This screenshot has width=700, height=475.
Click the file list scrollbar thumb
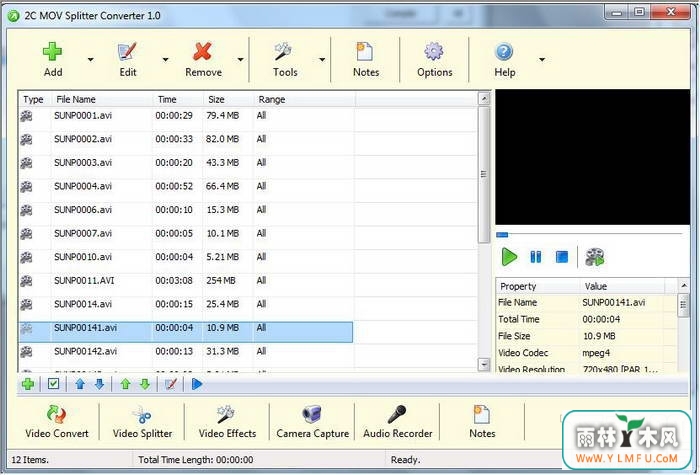[x=484, y=175]
